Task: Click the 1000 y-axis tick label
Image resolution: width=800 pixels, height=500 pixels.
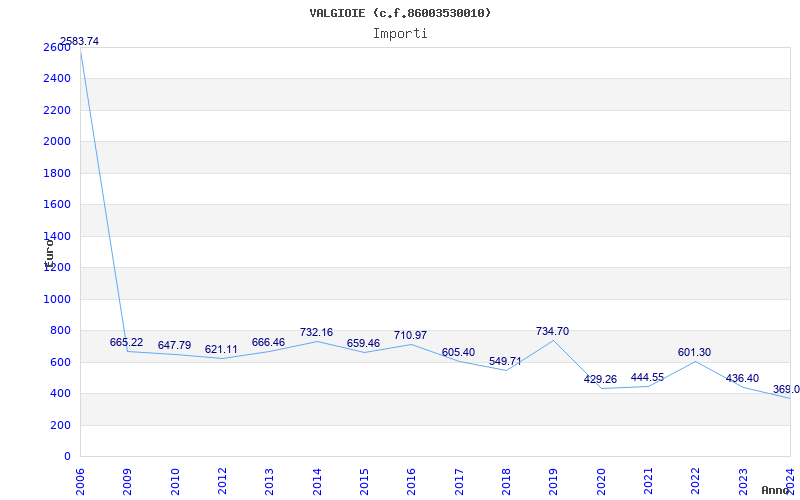Action: 57,299
